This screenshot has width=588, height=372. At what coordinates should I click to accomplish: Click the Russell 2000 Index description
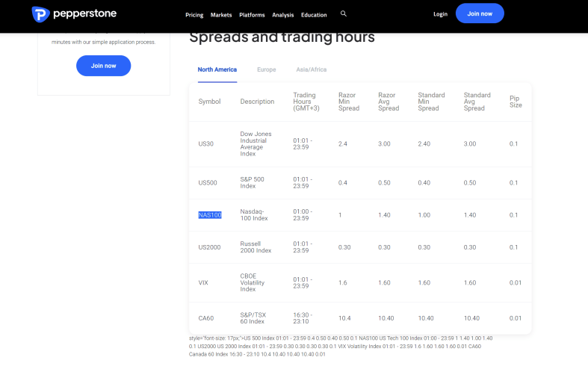256,247
